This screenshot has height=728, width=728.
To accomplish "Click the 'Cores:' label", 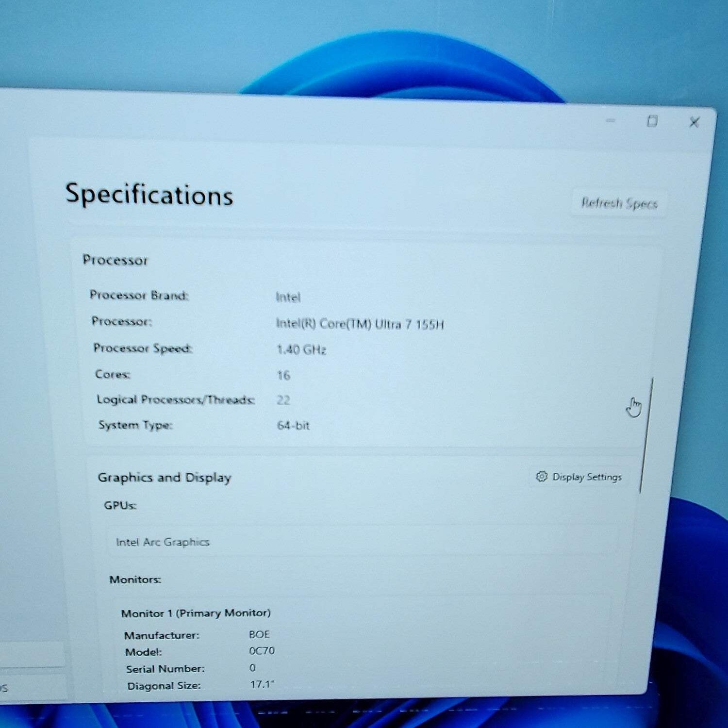I will [x=113, y=374].
